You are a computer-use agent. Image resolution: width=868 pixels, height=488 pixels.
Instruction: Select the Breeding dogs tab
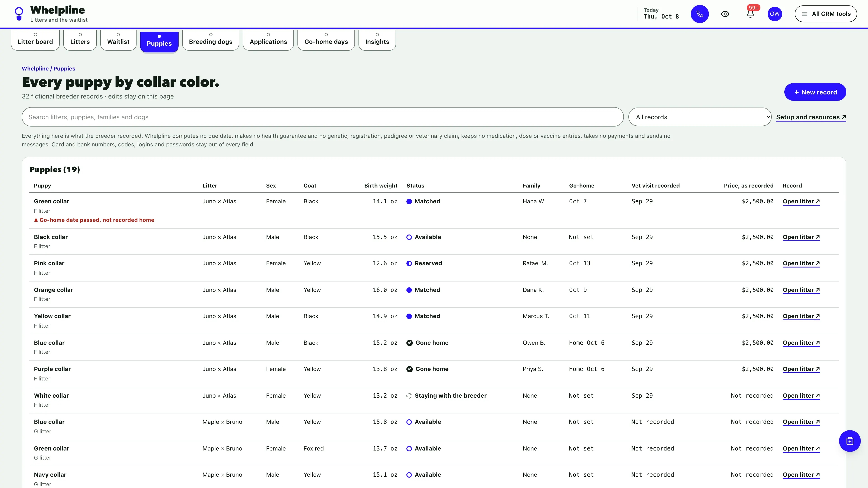point(211,40)
